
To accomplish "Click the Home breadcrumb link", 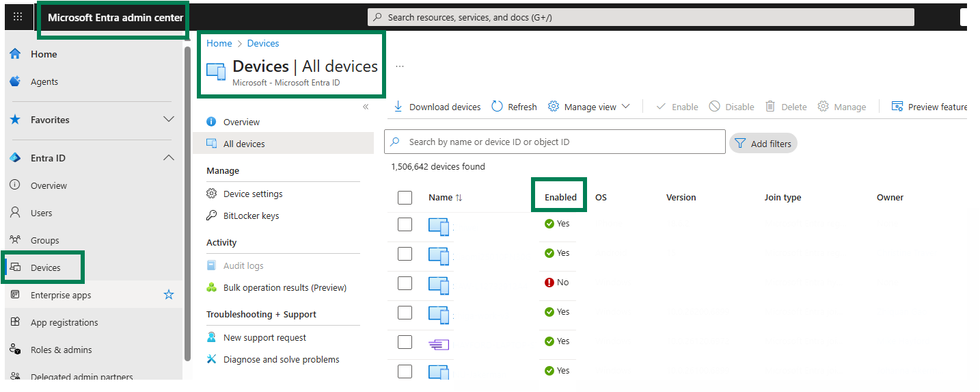I will pos(219,43).
